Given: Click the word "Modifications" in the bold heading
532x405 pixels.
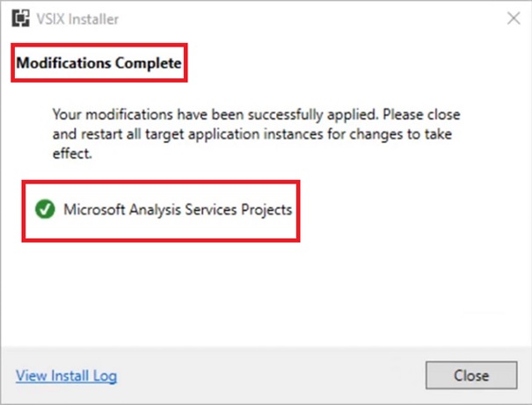Looking at the screenshot, I should tap(64, 63).
